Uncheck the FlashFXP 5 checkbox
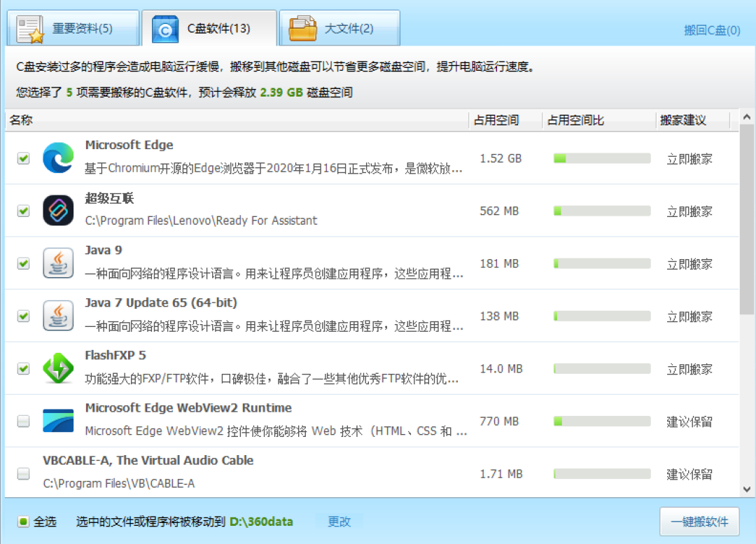Screen dimensions: 756x544 [23, 368]
